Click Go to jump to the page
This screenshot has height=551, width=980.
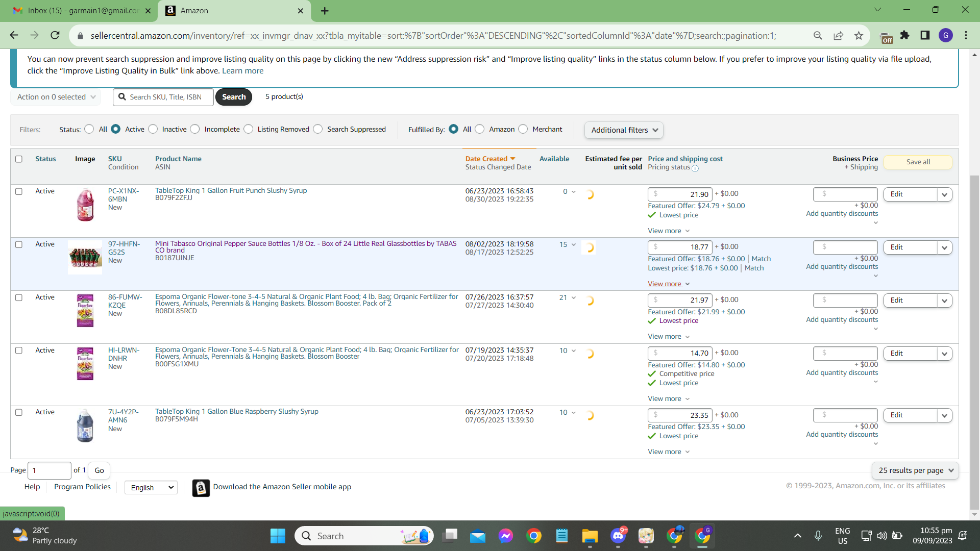click(x=99, y=470)
